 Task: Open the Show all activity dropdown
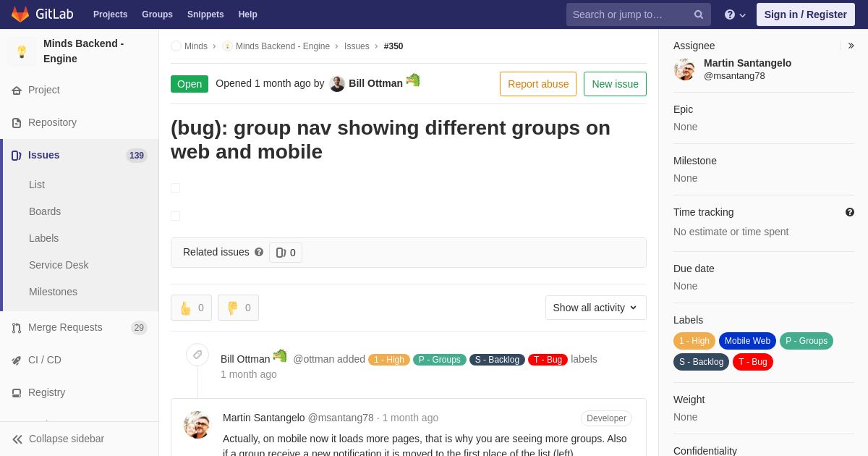pos(596,308)
